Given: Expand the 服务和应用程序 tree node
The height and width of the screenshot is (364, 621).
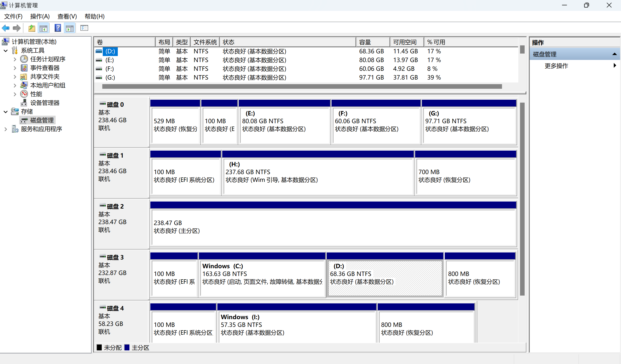Looking at the screenshot, I should click(x=6, y=129).
